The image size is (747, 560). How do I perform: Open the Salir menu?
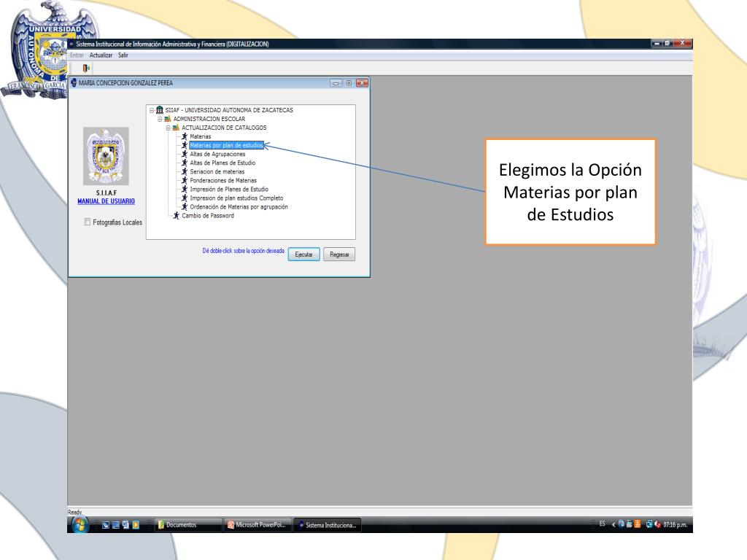click(x=123, y=55)
